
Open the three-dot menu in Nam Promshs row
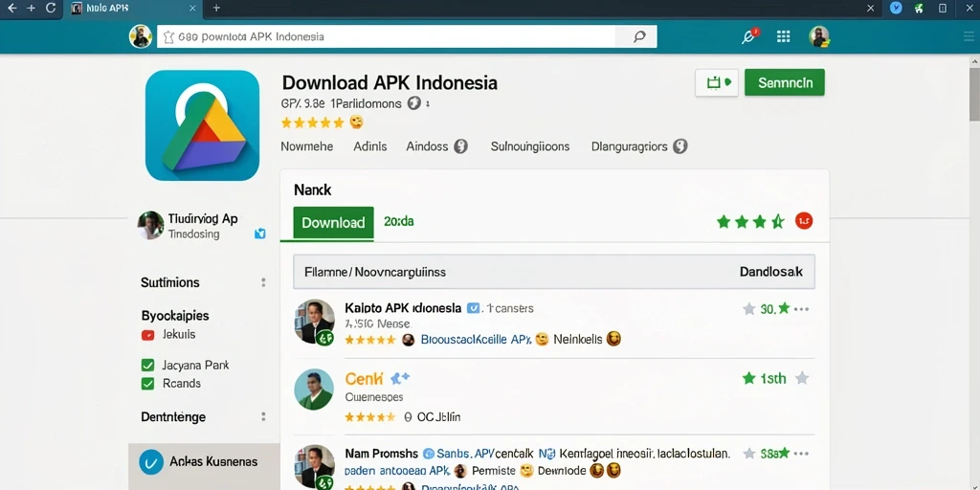[x=801, y=454]
